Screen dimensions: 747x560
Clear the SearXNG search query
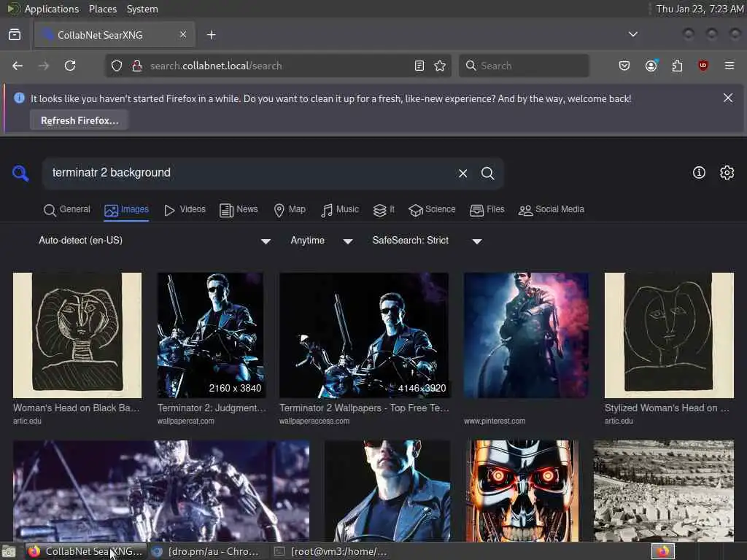(x=462, y=174)
